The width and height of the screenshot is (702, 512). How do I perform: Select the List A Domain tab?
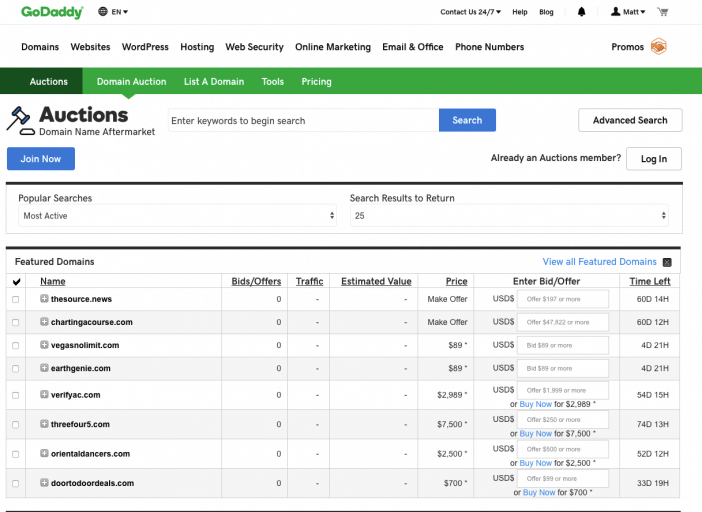(214, 81)
